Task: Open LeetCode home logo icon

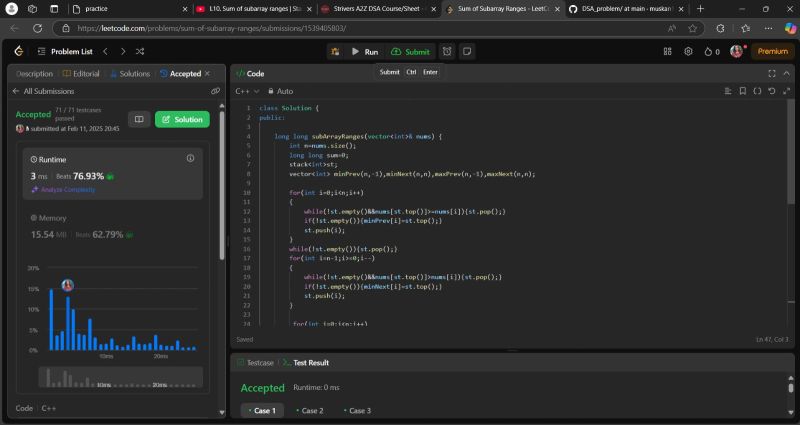Action: 19,51
